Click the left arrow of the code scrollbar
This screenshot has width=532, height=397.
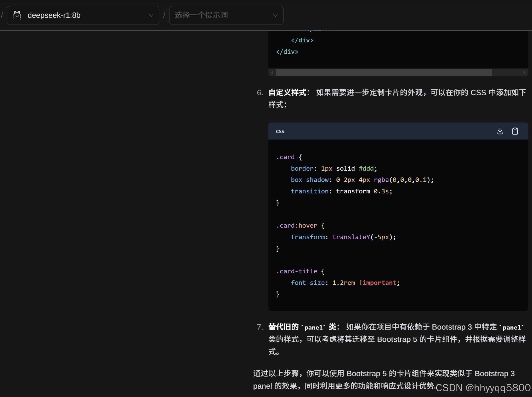pos(272,72)
